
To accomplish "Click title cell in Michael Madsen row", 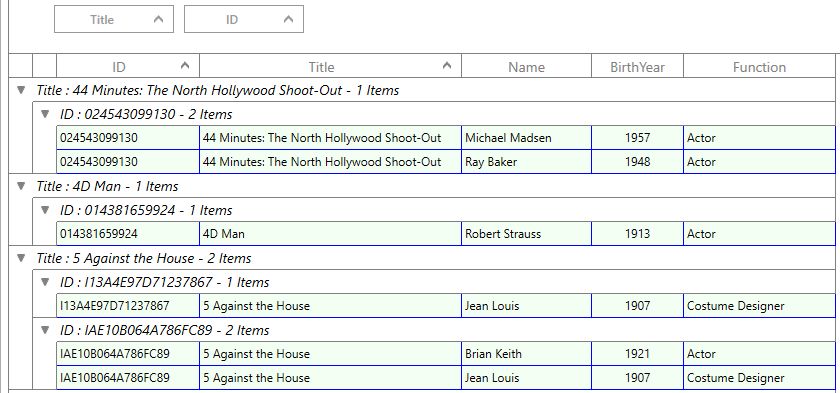I will [330, 138].
